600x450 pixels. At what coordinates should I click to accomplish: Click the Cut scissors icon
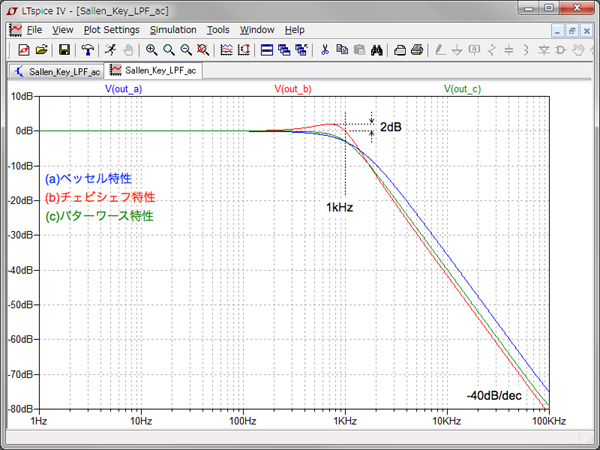click(x=325, y=49)
